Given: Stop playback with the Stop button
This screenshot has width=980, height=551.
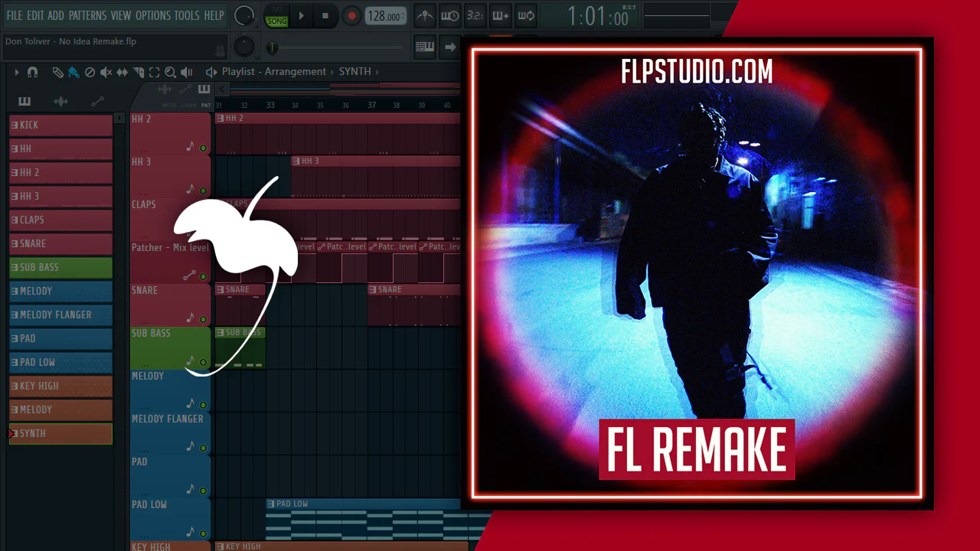Looking at the screenshot, I should pyautogui.click(x=325, y=15).
